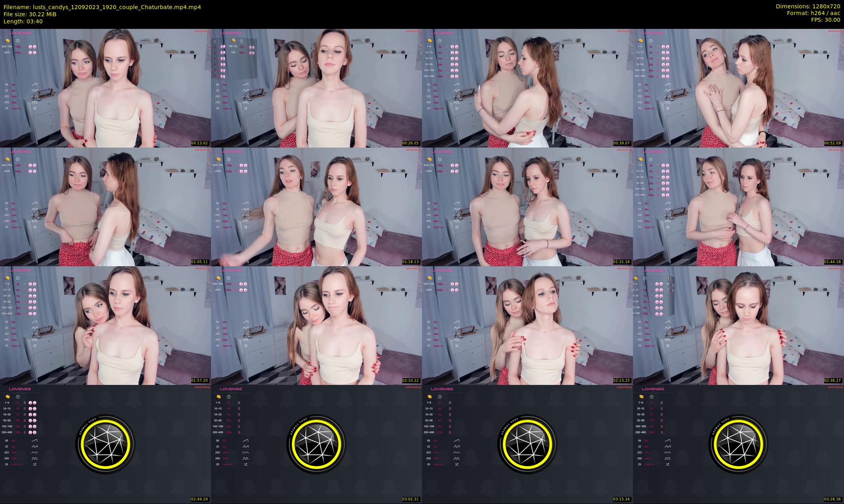Open the thumbnail timestamped 00:52.09
The width and height of the screenshot is (844, 504).
738,88
